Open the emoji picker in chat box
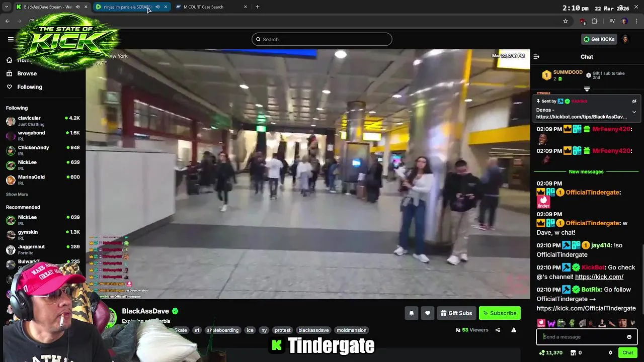This screenshot has width=644, height=362. 629,337
